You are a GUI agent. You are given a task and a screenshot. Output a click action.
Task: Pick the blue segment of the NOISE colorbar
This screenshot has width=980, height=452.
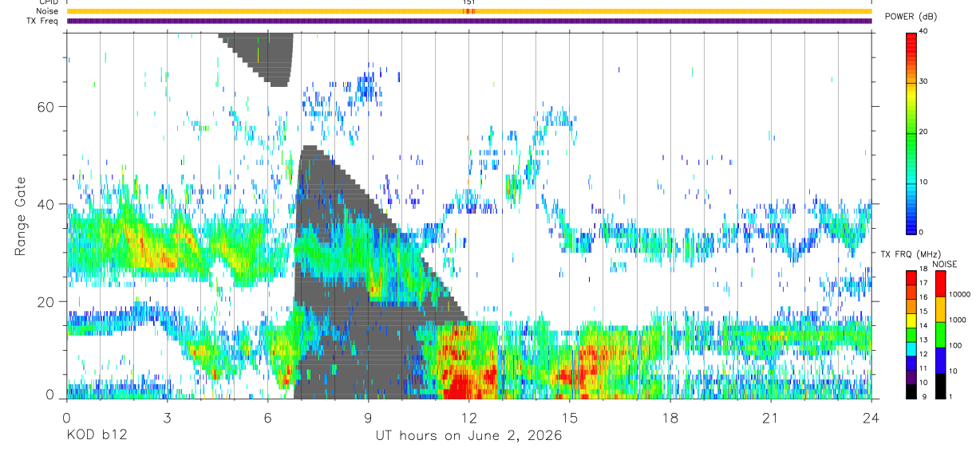940,360
